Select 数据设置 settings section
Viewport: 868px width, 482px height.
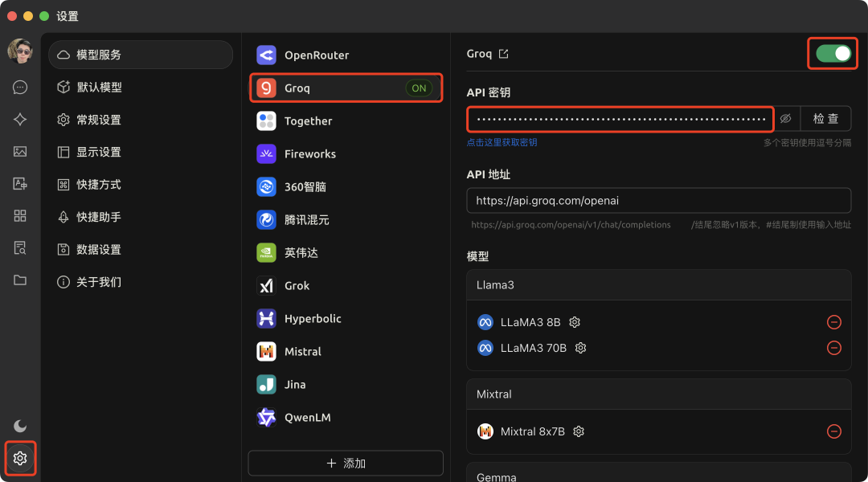pyautogui.click(x=141, y=250)
